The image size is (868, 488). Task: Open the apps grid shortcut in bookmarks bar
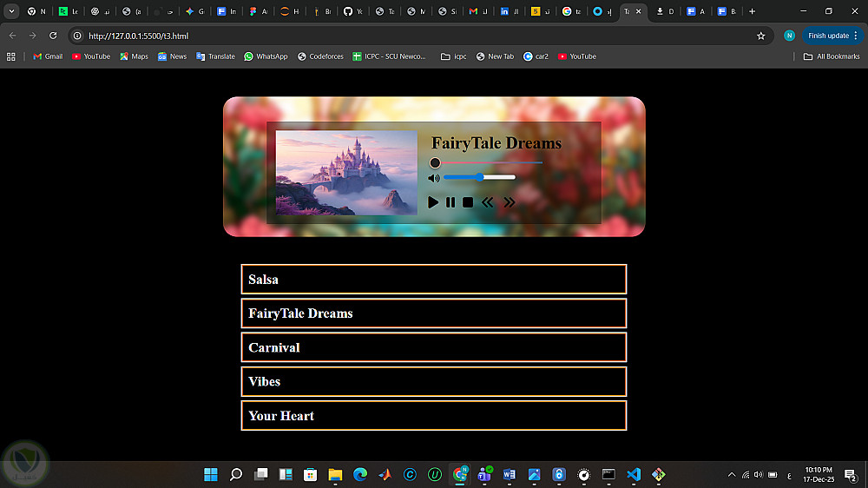pyautogui.click(x=11, y=56)
